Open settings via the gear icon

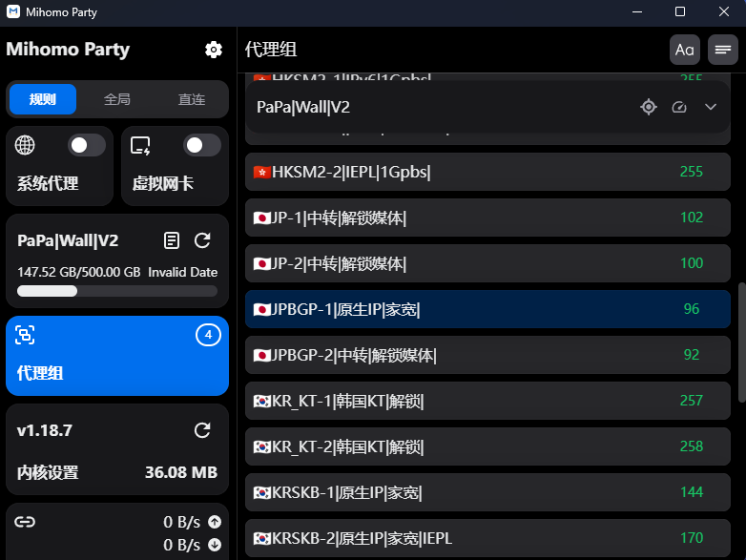point(214,50)
